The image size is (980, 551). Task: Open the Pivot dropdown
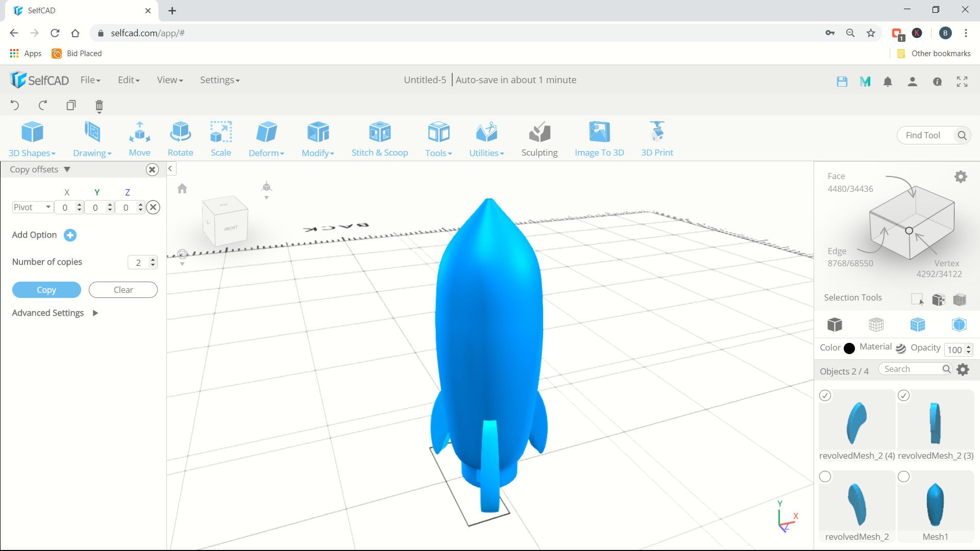point(32,207)
